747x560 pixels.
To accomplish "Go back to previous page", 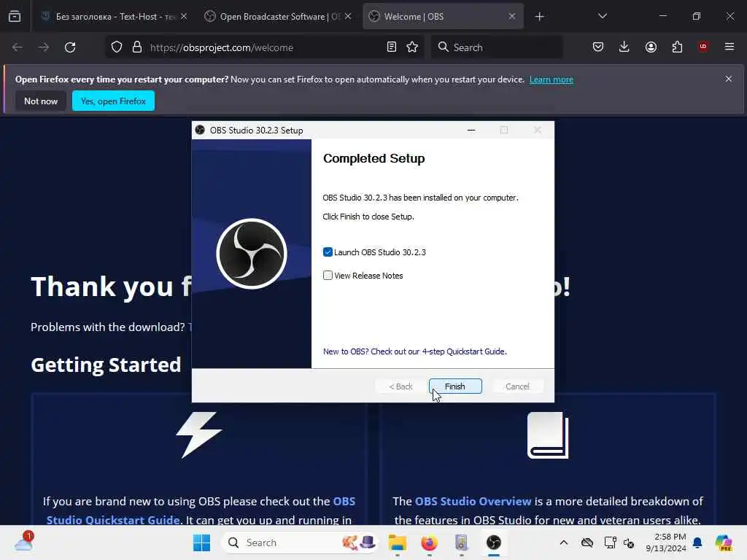I will click(x=18, y=47).
